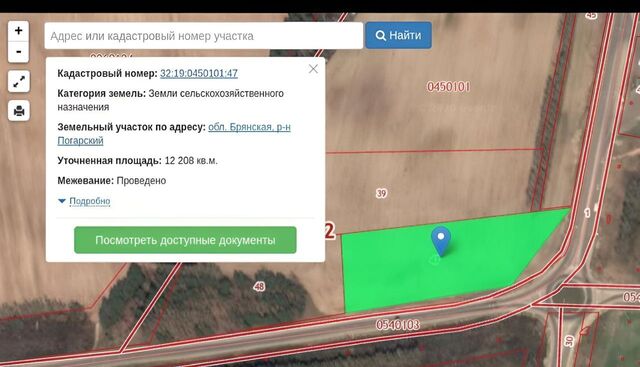Click the Погарский district link
The width and height of the screenshot is (640, 367).
pyautogui.click(x=80, y=141)
